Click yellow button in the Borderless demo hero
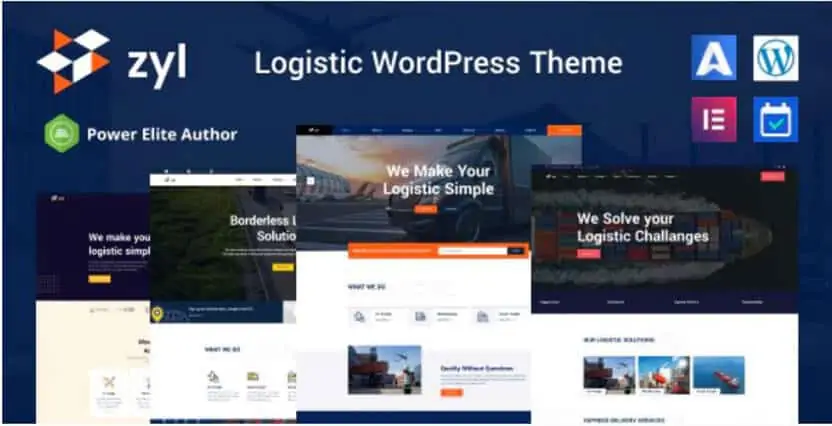Viewport: 832px width, 426px height. (x=283, y=267)
